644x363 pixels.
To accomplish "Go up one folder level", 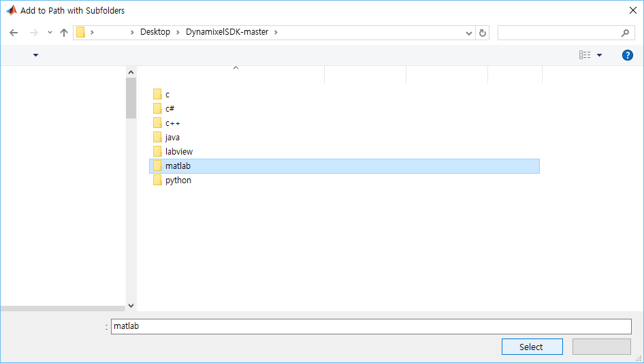I will coord(64,33).
